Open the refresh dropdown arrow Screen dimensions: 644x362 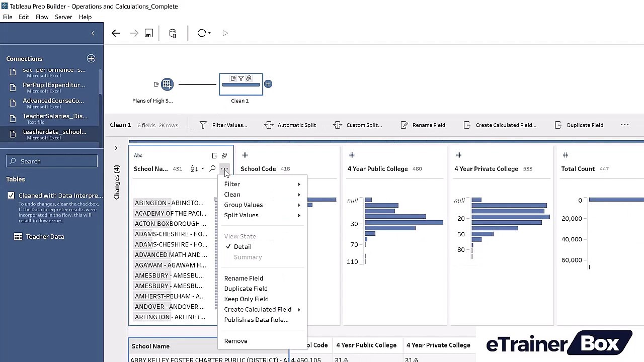click(209, 33)
